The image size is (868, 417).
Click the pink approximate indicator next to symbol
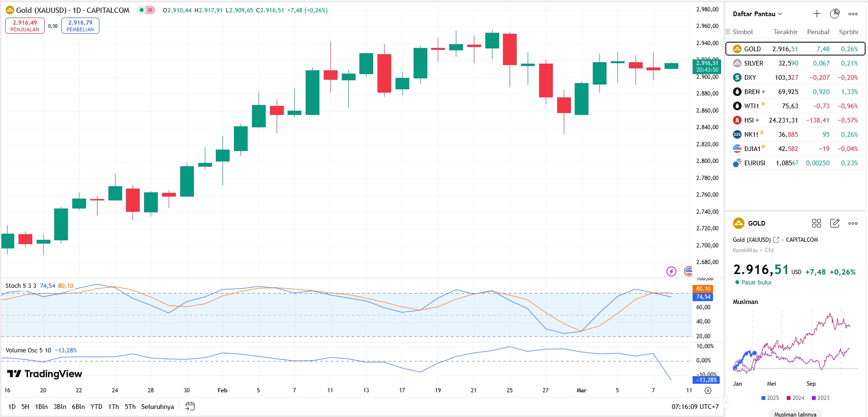pyautogui.click(x=150, y=10)
